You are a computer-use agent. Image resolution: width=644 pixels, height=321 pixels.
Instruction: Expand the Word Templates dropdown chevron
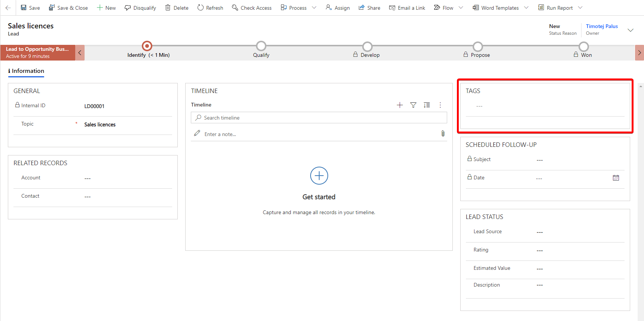point(526,7)
